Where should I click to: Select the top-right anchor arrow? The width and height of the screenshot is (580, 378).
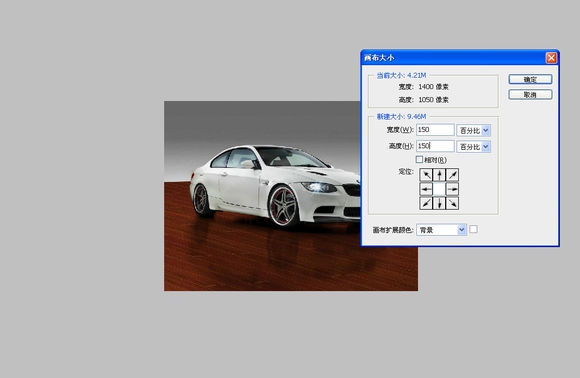452,175
